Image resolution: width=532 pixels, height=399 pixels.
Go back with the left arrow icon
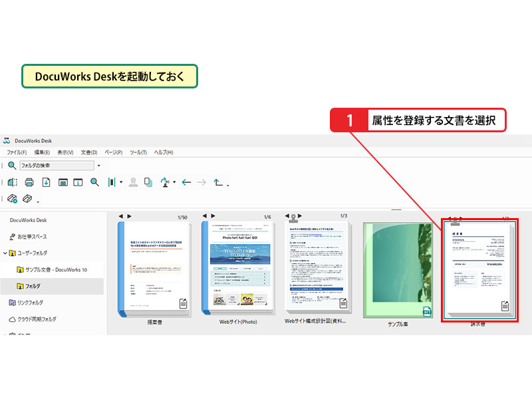pyautogui.click(x=186, y=182)
